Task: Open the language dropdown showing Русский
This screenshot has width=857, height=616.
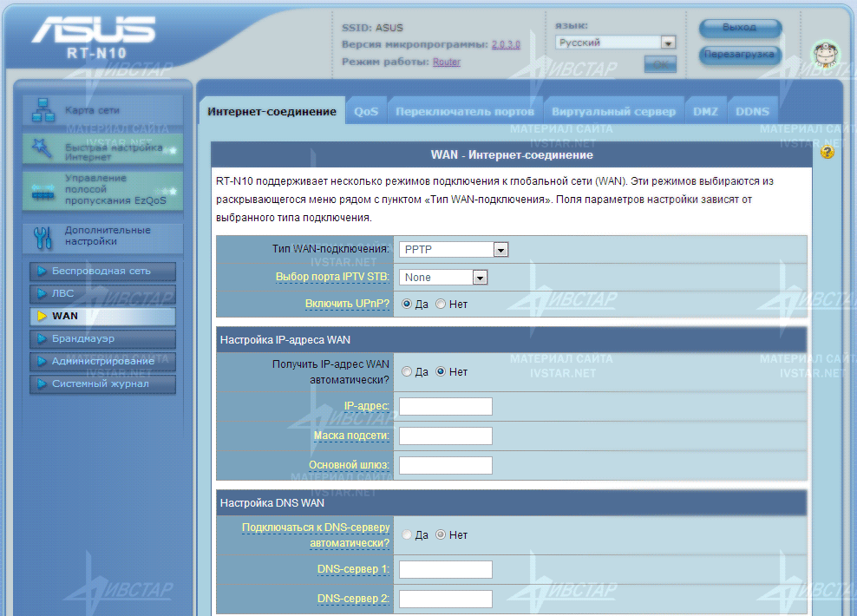Action: click(615, 43)
